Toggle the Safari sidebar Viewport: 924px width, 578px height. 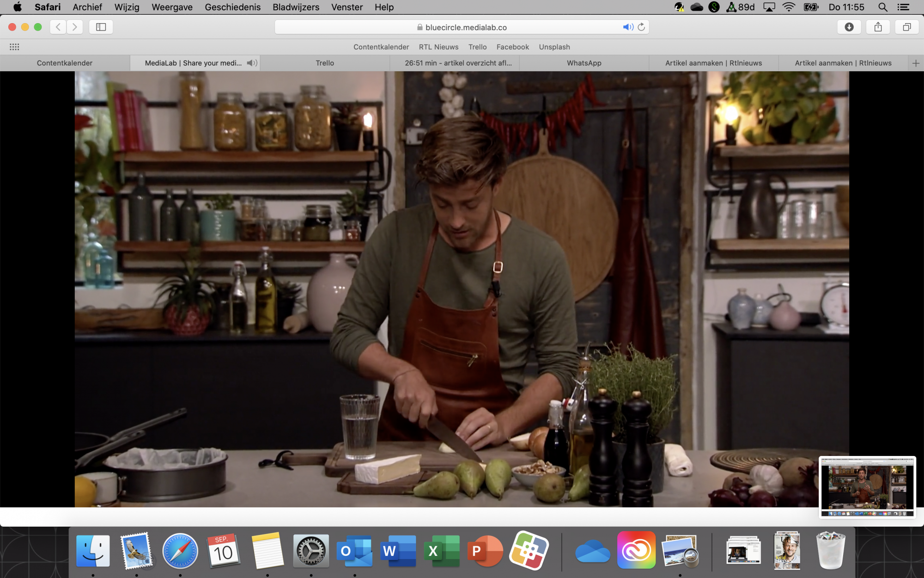tap(101, 27)
